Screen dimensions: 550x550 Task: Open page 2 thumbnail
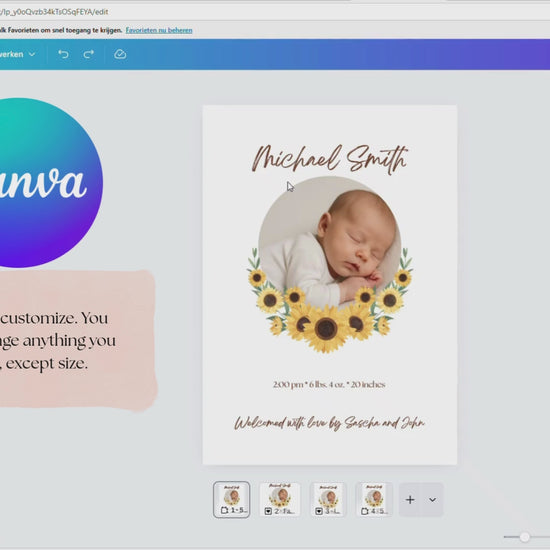click(280, 499)
